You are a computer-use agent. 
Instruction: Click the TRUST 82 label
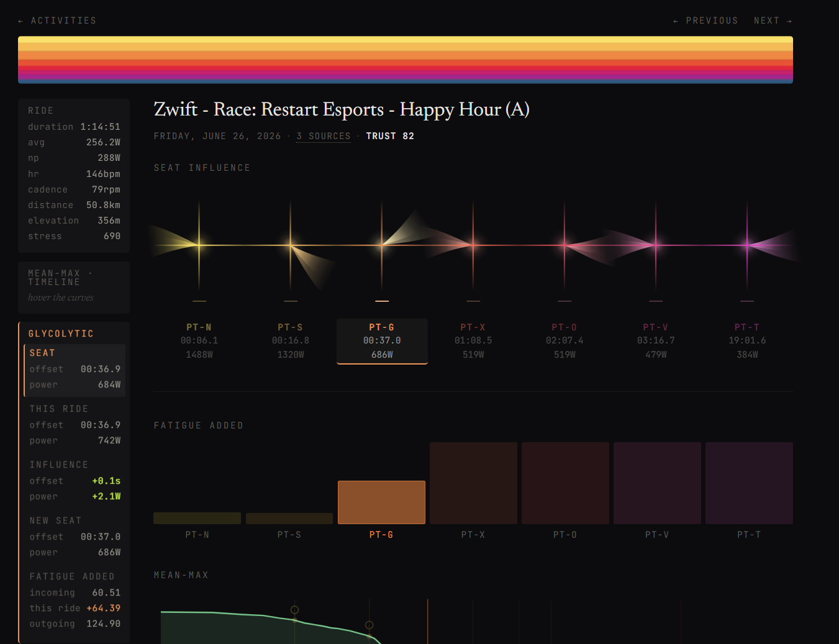click(x=390, y=136)
